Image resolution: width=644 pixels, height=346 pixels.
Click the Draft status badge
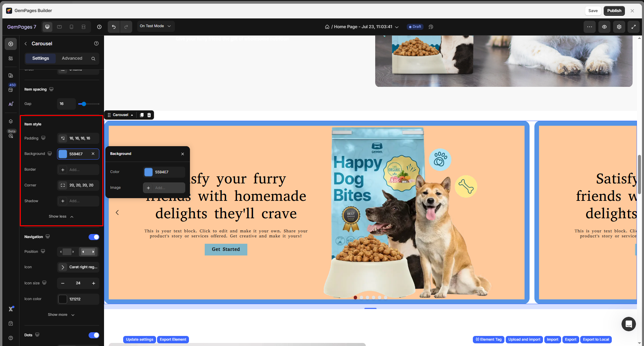click(415, 27)
